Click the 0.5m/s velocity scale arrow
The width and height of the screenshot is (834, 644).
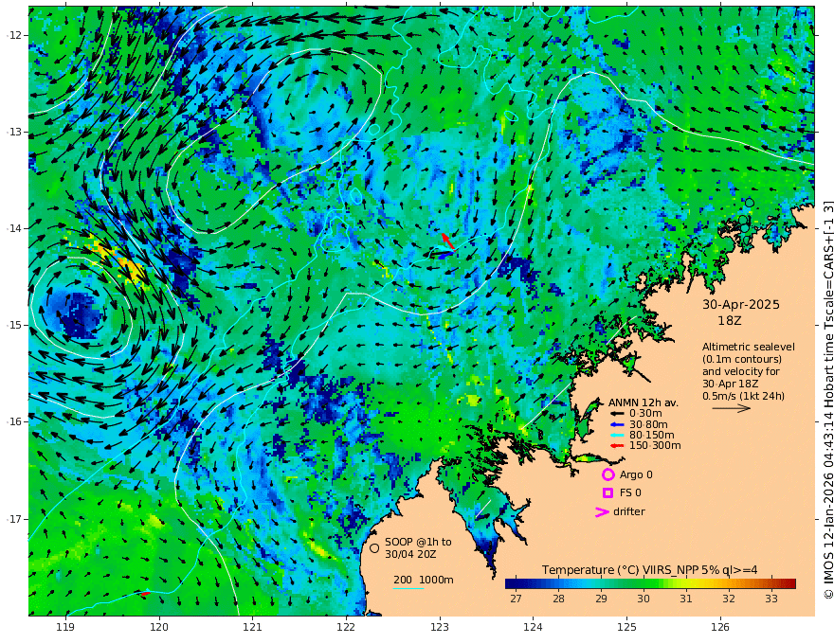732,408
